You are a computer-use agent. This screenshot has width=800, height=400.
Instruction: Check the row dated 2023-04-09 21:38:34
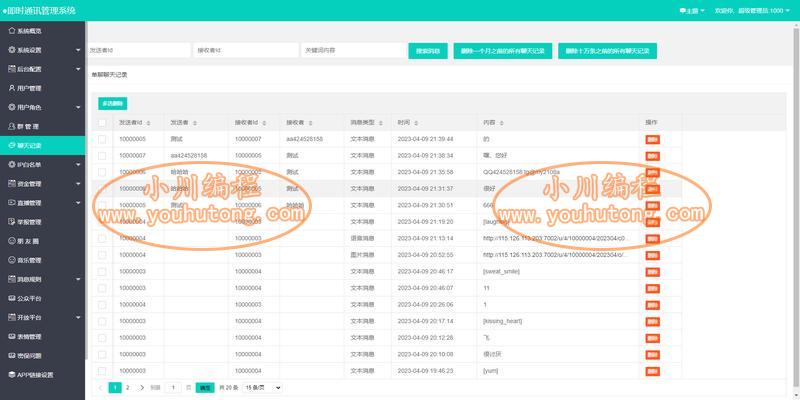tap(102, 156)
